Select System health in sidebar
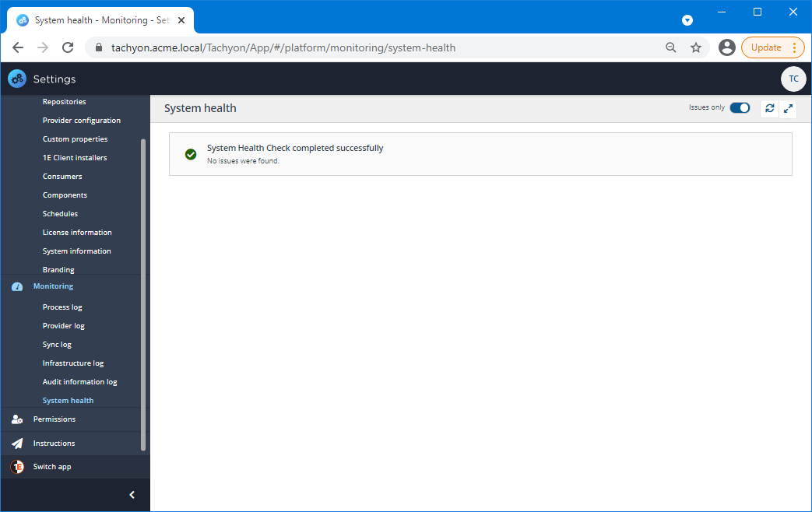 (68, 400)
